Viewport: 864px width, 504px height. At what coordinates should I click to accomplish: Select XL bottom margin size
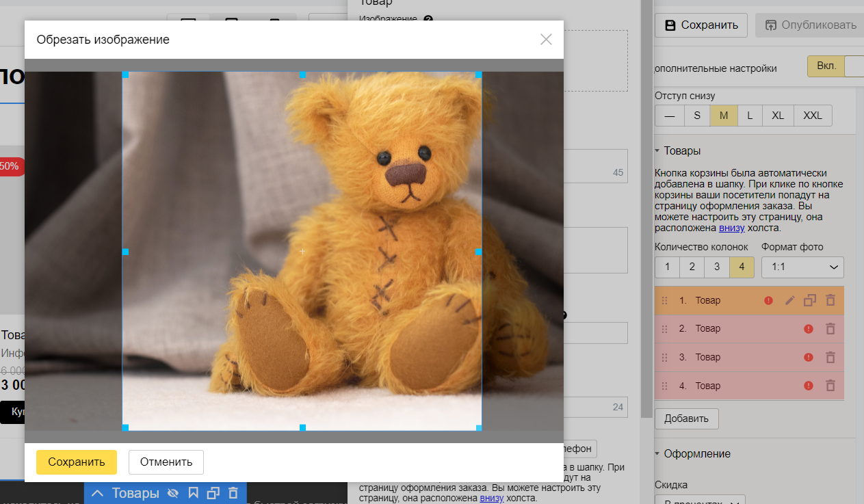pyautogui.click(x=777, y=116)
